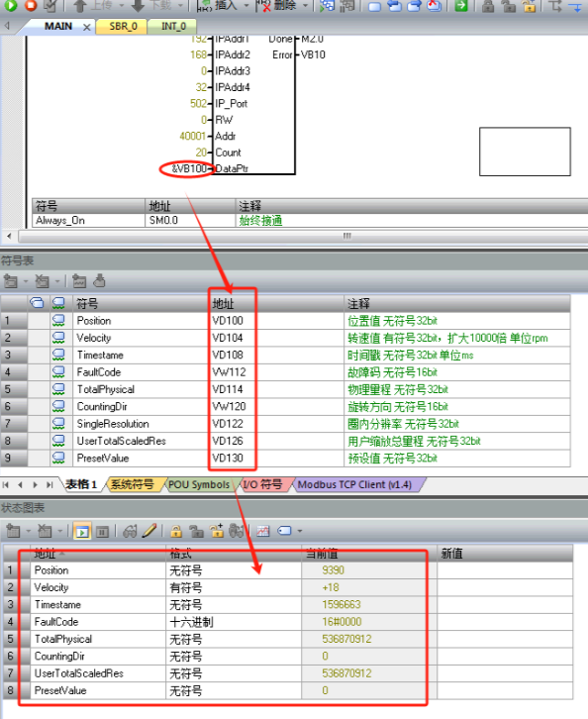Start chart status monitoring in status chart
The height and width of the screenshot is (719, 588).
pyautogui.click(x=82, y=531)
